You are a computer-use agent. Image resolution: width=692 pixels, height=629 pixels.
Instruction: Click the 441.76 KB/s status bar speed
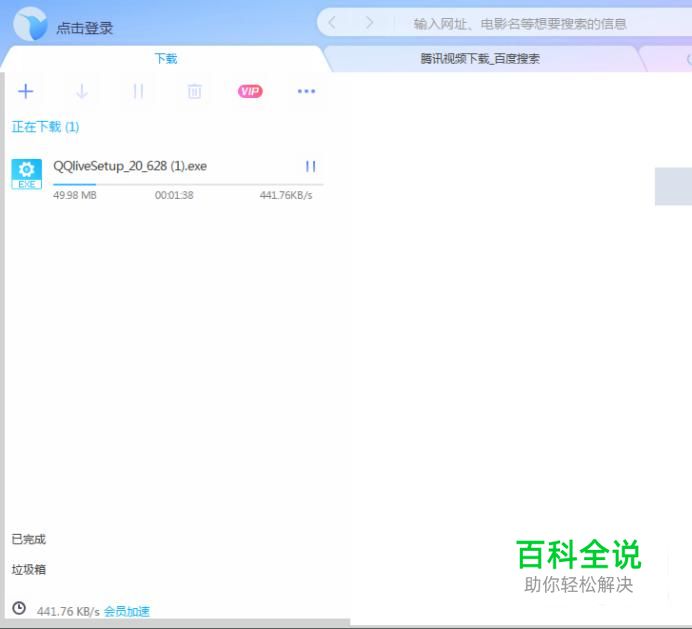(x=68, y=611)
